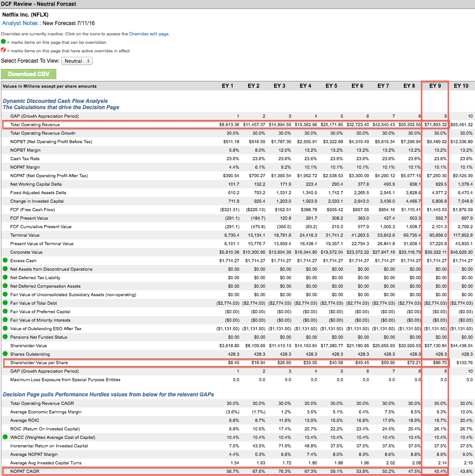475x476 pixels.
Task: Open override icon for Fair Value of Total Debt
Action: 5,303
